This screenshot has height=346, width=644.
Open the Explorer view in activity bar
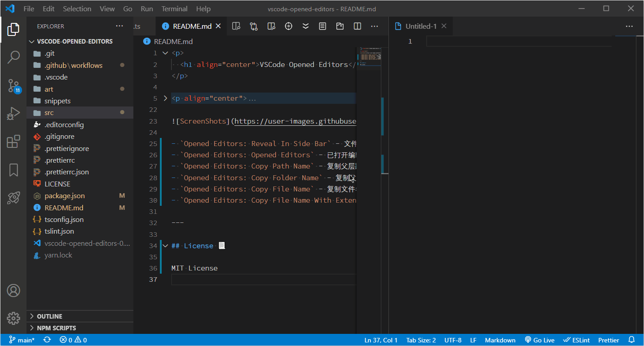pos(13,30)
